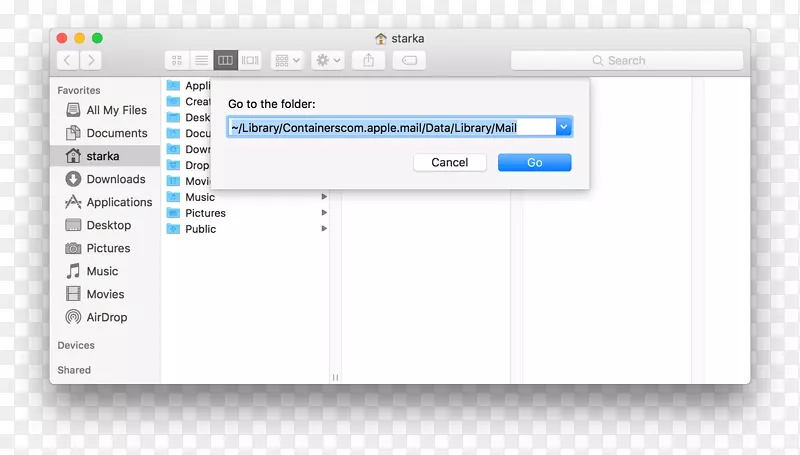Click the starka house sidebar icon

73,156
